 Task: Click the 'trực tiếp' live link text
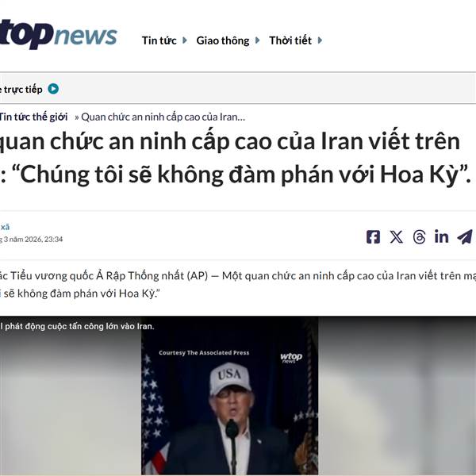[23, 89]
